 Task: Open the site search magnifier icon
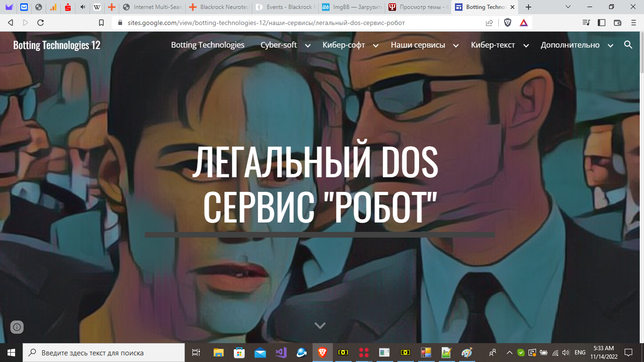click(628, 45)
